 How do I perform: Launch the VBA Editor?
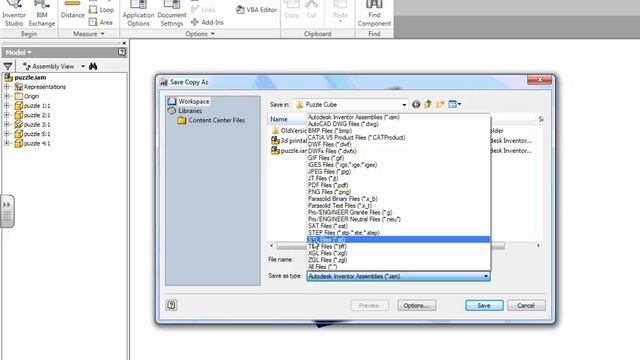[256, 9]
